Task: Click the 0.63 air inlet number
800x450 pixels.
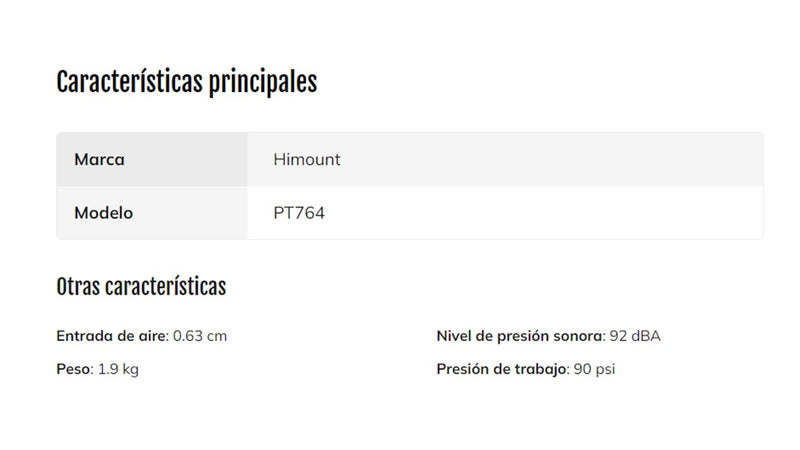Action: pyautogui.click(x=187, y=336)
